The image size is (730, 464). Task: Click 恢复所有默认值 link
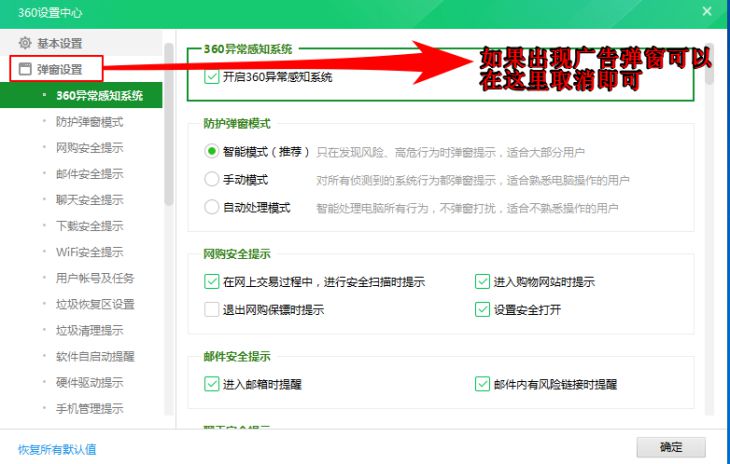coord(57,449)
